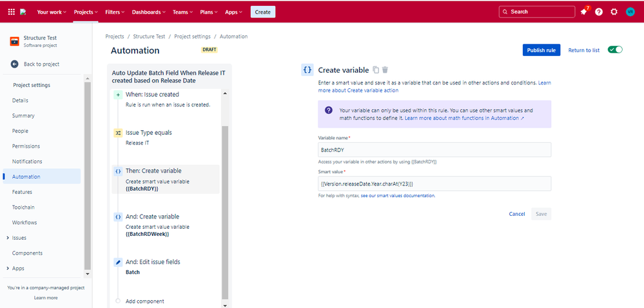This screenshot has width=644, height=308.
Task: Expand the Apps sidebar section
Action: click(x=8, y=268)
